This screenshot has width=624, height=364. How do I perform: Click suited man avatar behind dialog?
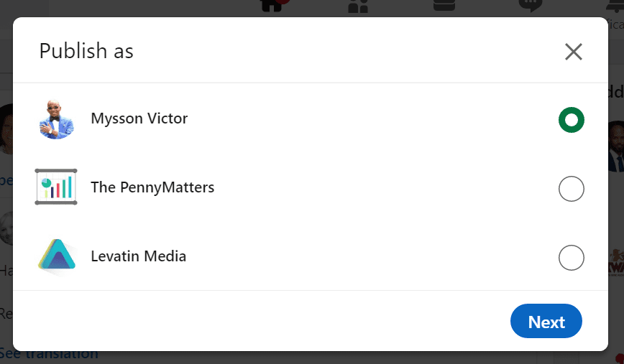pyautogui.click(x=616, y=146)
